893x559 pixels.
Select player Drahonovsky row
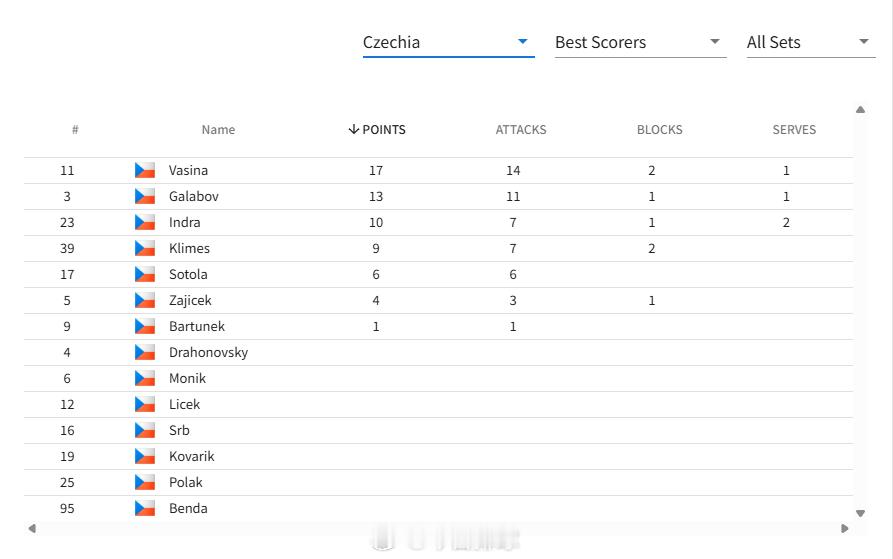439,352
